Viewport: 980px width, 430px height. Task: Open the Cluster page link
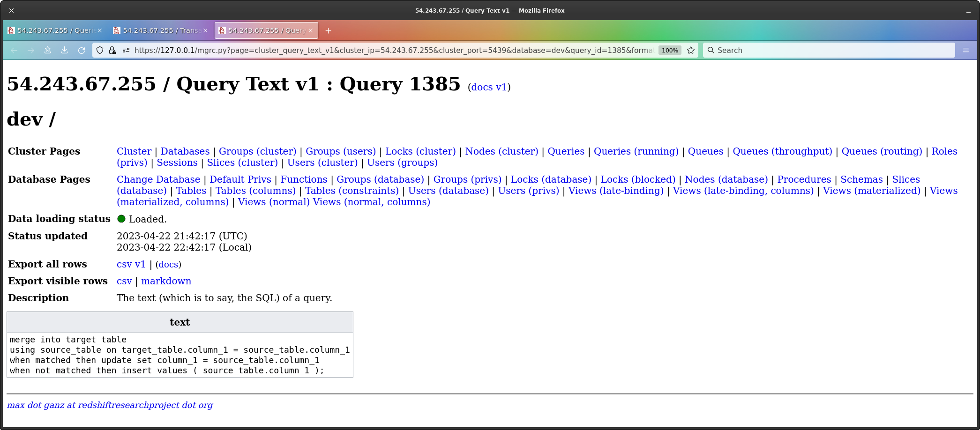click(x=134, y=151)
